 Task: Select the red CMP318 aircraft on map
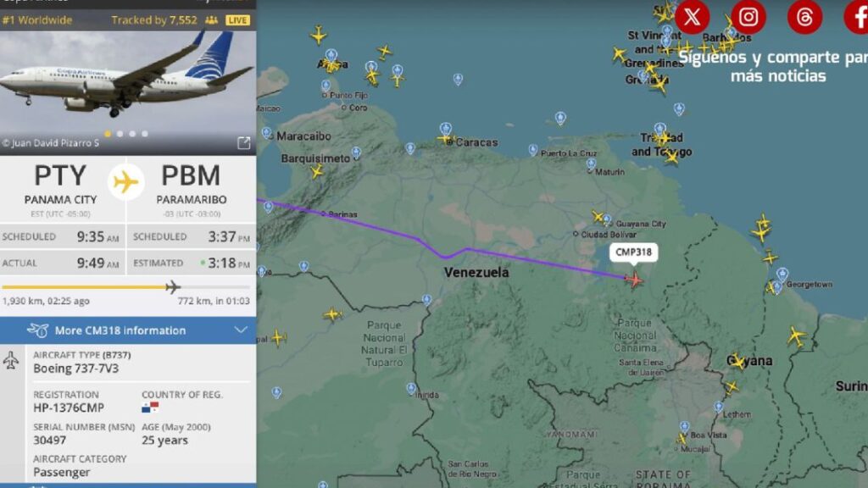pyautogui.click(x=634, y=280)
